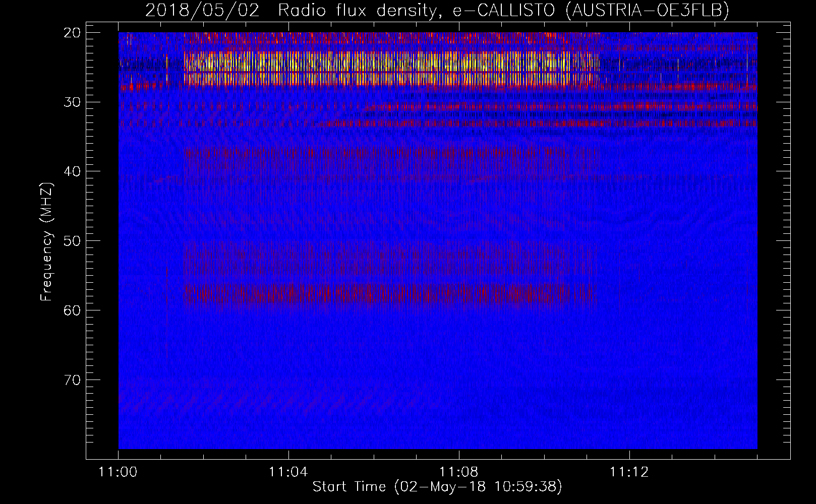Click the '50' frequency tick label
This screenshot has width=816, height=504.
click(73, 241)
